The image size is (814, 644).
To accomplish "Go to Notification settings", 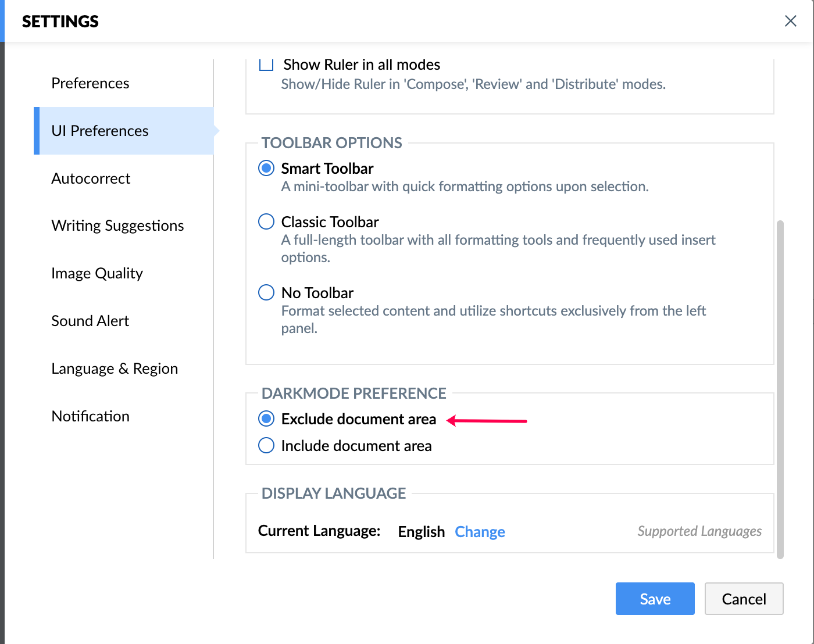I will click(90, 416).
